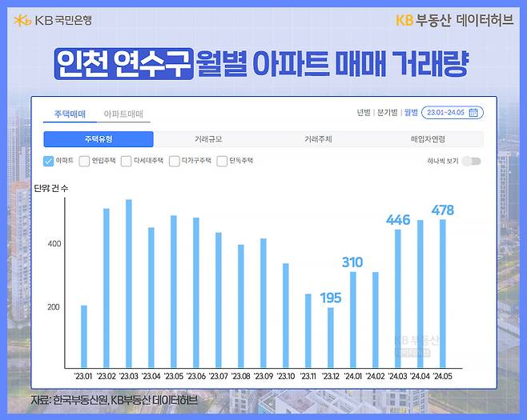Toggle the 하나씩 보기 switch

(x=472, y=161)
